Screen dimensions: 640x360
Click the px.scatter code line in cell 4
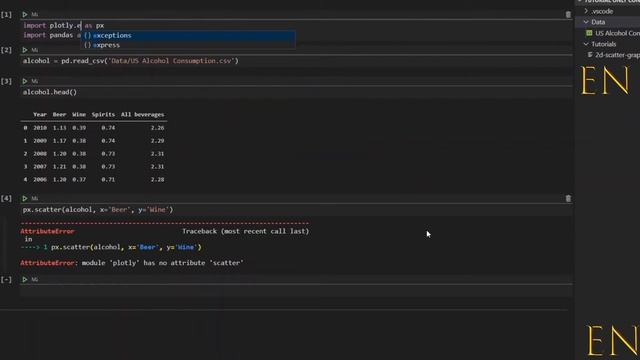98,210
